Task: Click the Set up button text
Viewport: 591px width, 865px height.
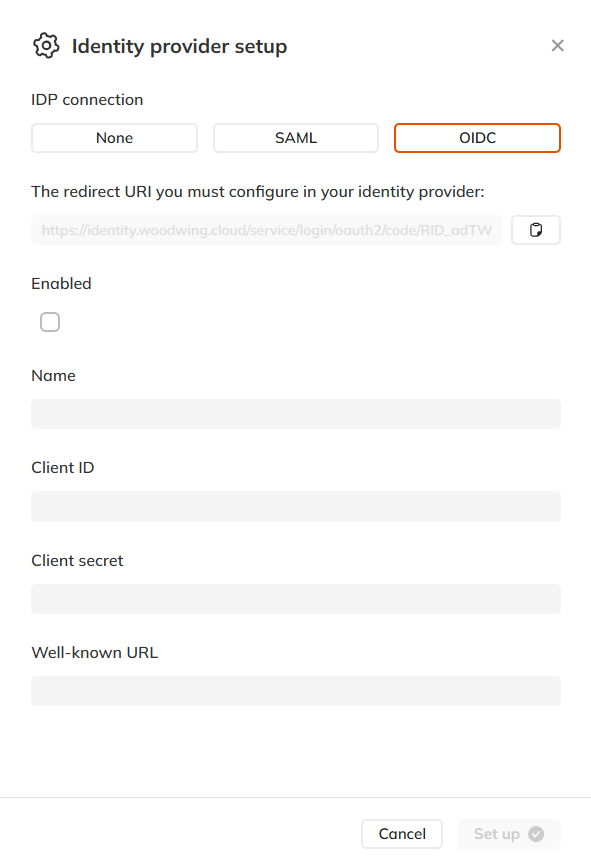Action: click(x=497, y=834)
